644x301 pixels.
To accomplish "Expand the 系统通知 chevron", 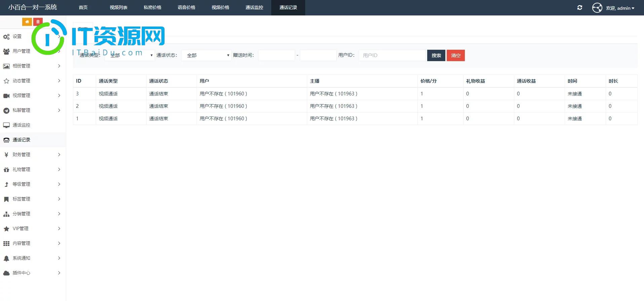I will tap(59, 258).
